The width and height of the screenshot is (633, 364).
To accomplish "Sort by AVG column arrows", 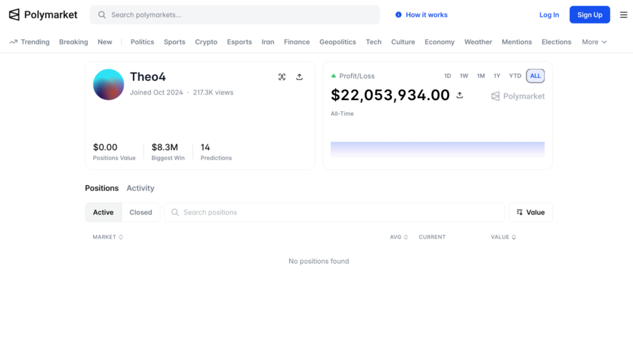I will tap(406, 237).
